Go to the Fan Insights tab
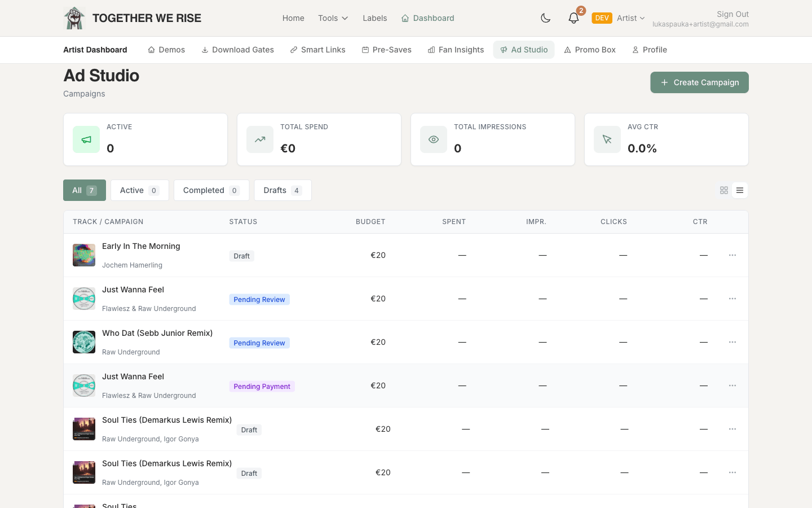 point(456,50)
